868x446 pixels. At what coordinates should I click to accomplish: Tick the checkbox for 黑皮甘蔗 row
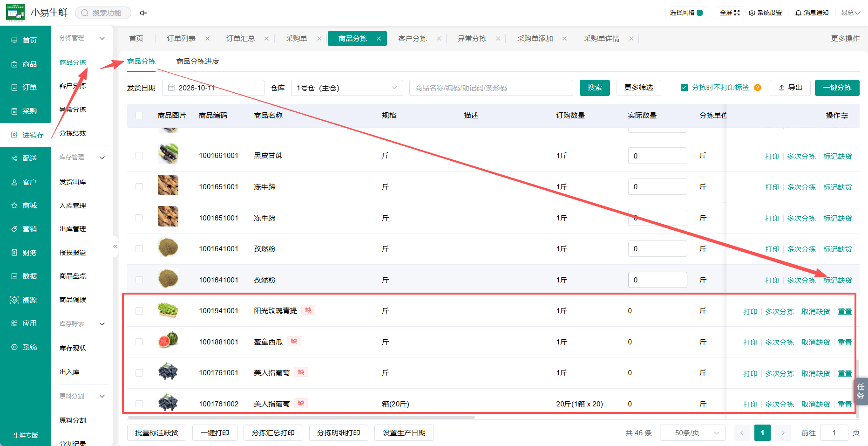click(139, 156)
